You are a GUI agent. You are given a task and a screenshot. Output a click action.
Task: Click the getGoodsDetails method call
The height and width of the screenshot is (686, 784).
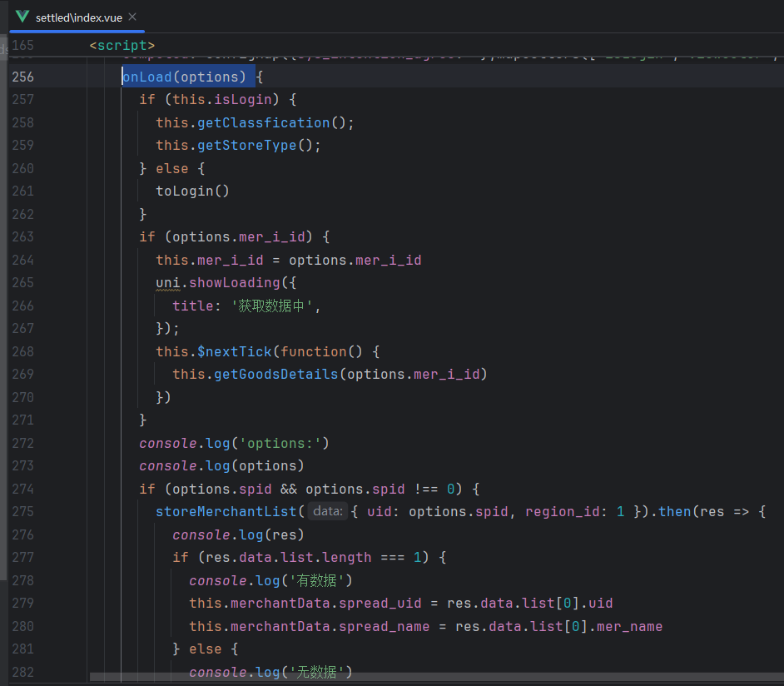tap(276, 375)
